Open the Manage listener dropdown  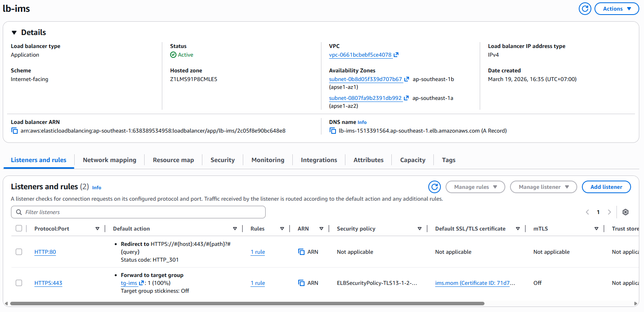(543, 187)
